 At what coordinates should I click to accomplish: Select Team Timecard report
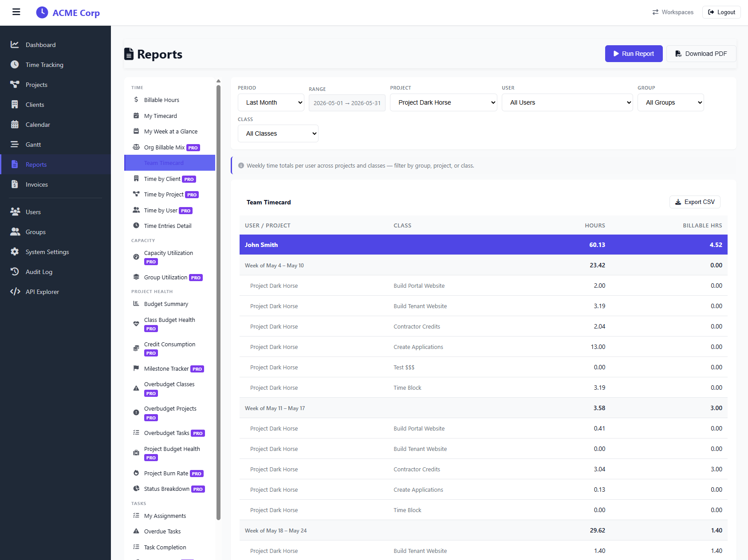point(169,163)
